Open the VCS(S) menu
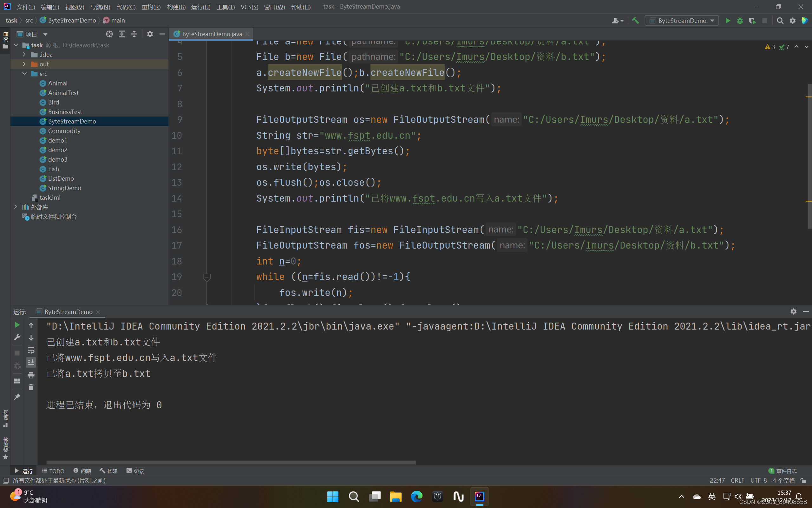Screen dimensions: 812x508 (249, 7)
